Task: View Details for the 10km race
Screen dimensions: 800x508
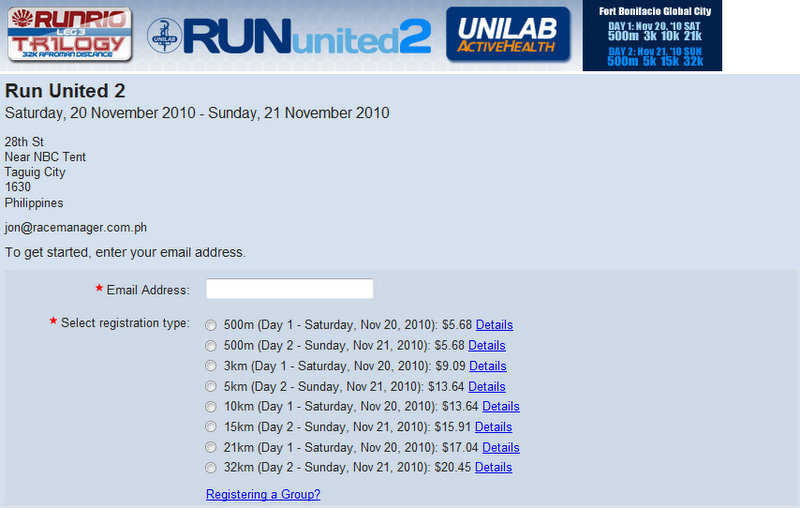Action: click(501, 407)
